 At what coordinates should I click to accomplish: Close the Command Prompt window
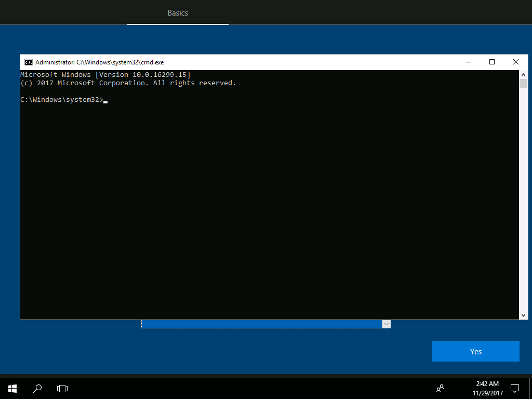tap(516, 62)
